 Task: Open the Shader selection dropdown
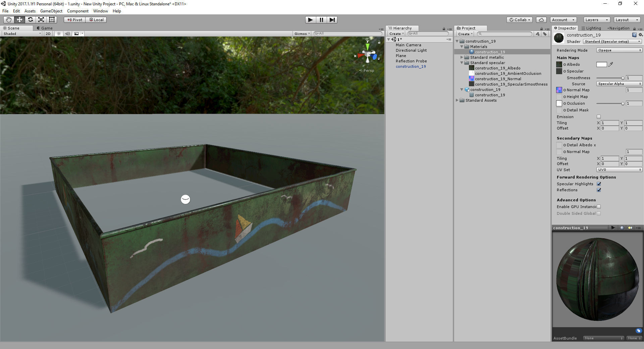(x=612, y=42)
